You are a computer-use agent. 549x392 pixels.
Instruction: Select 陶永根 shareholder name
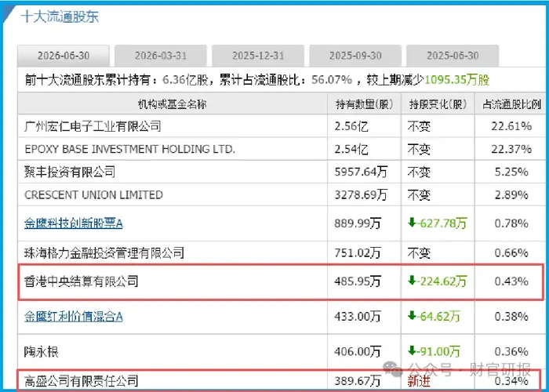(41, 351)
